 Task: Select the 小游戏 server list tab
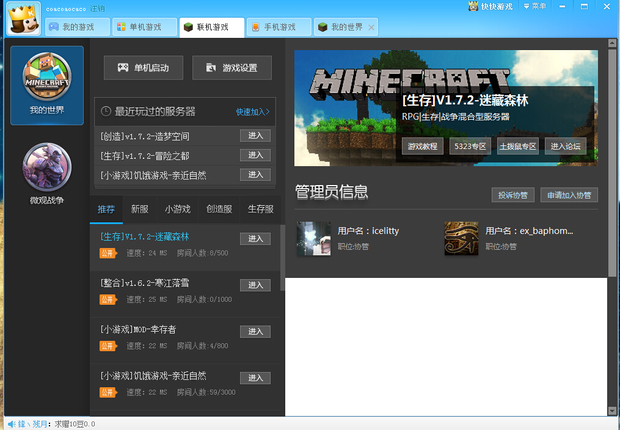178,209
